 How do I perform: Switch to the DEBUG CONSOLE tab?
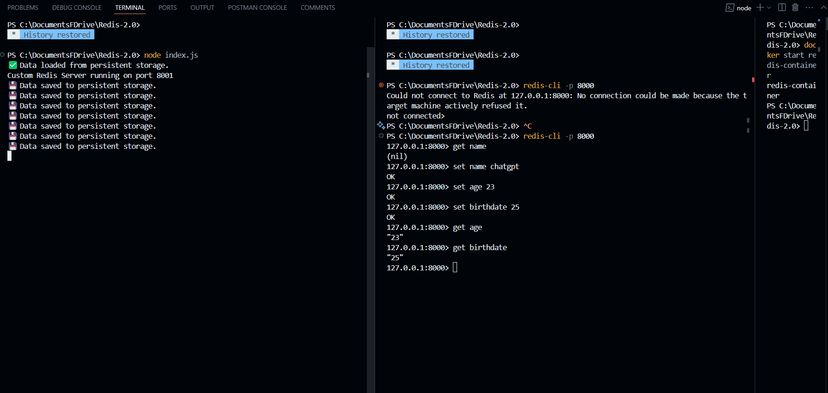[x=77, y=8]
